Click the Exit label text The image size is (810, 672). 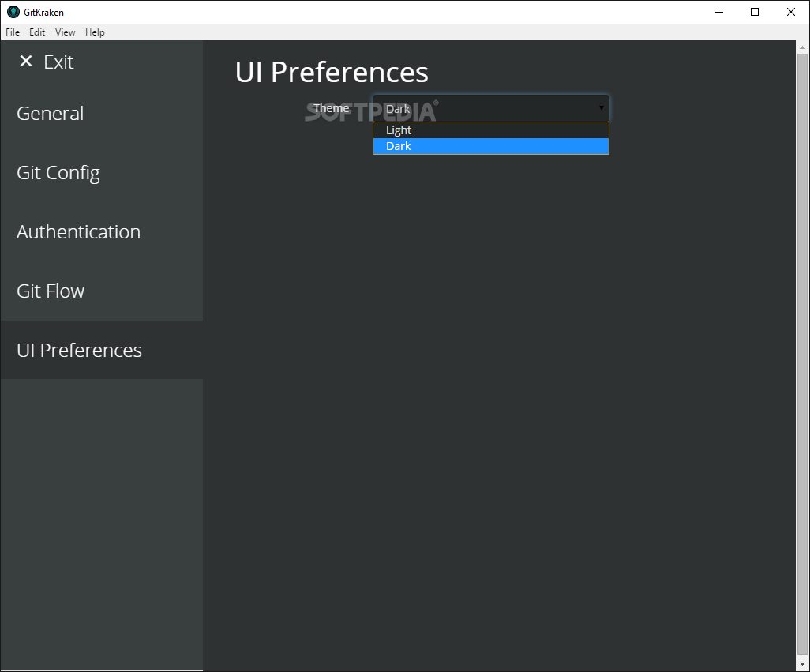[58, 62]
